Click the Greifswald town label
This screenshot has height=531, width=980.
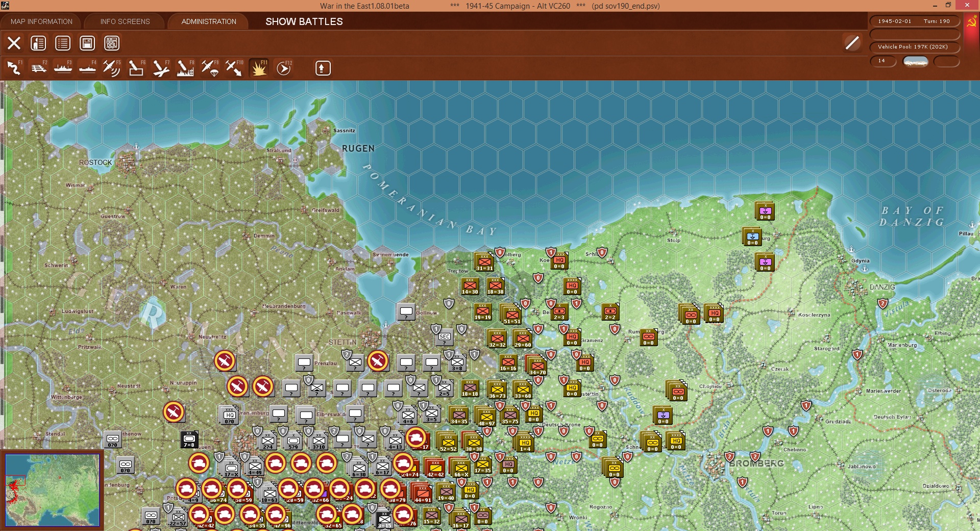(326, 210)
